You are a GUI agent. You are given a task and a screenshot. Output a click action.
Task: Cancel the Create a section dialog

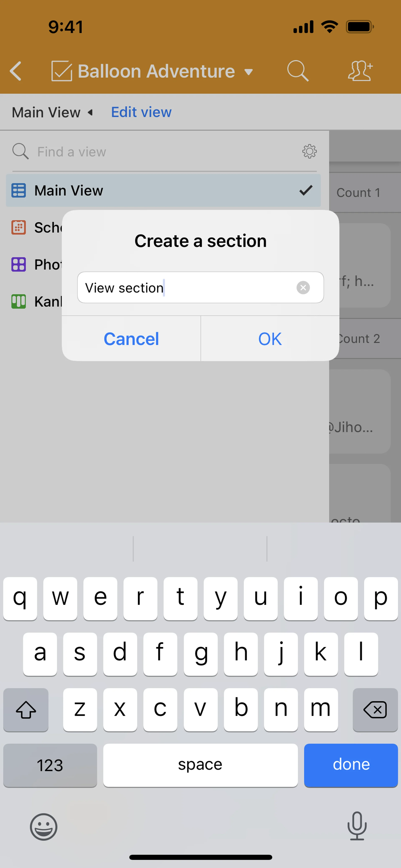pyautogui.click(x=131, y=339)
